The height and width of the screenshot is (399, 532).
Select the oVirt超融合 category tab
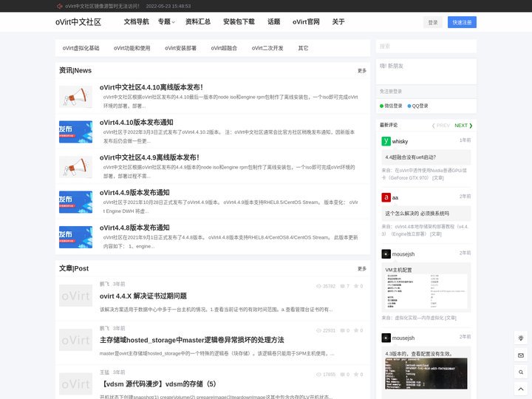point(224,48)
